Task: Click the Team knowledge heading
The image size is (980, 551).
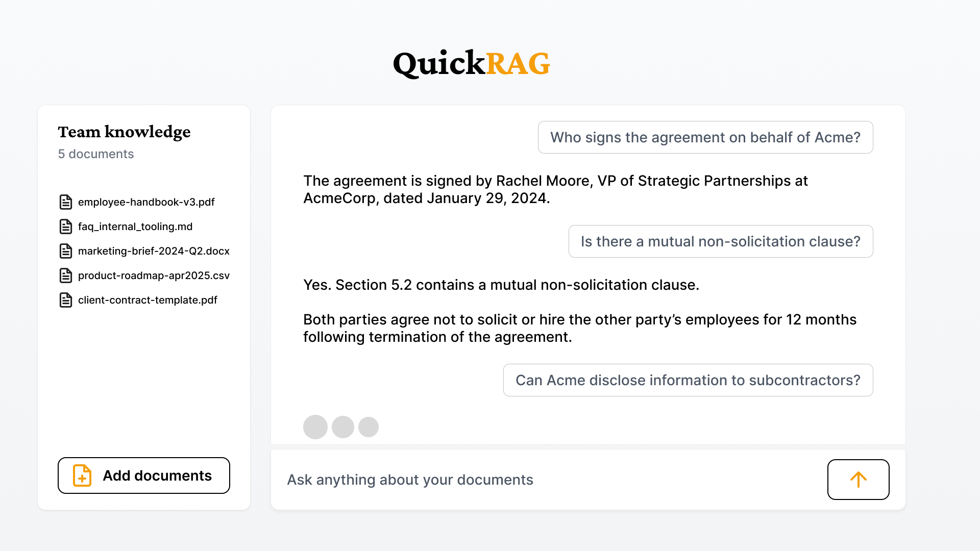Action: [124, 132]
